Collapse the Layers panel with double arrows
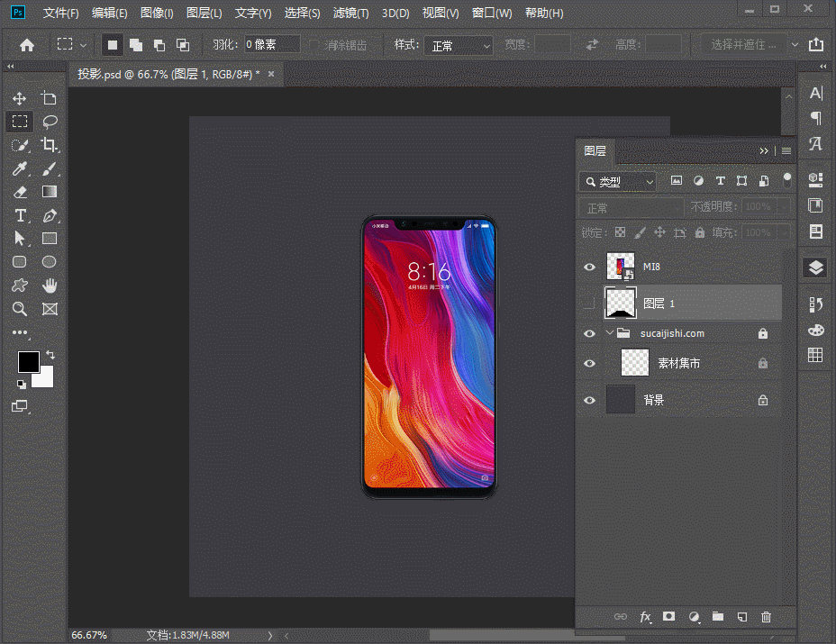Viewport: 836px width, 644px height. 764,151
